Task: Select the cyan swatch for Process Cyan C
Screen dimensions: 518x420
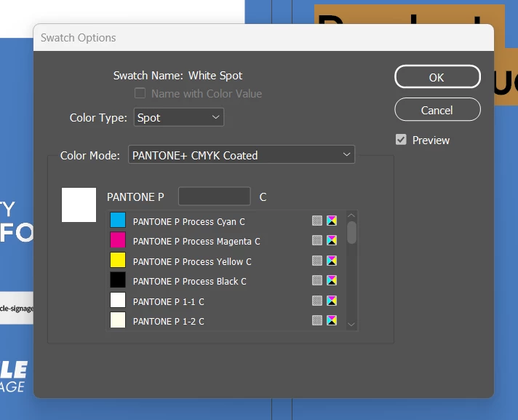Action: [118, 221]
